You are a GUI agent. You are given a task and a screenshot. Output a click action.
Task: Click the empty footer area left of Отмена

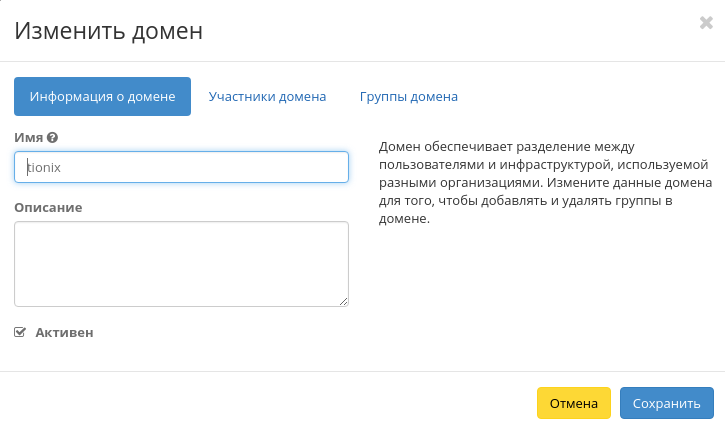pos(270,403)
